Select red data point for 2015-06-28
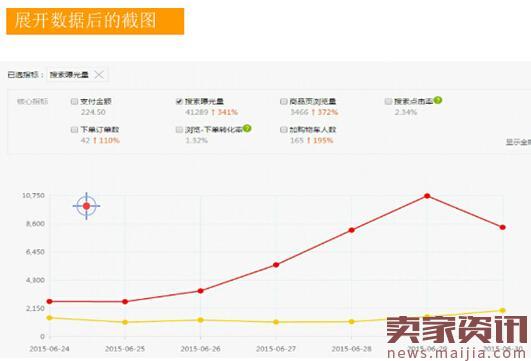531x361 pixels. point(352,230)
